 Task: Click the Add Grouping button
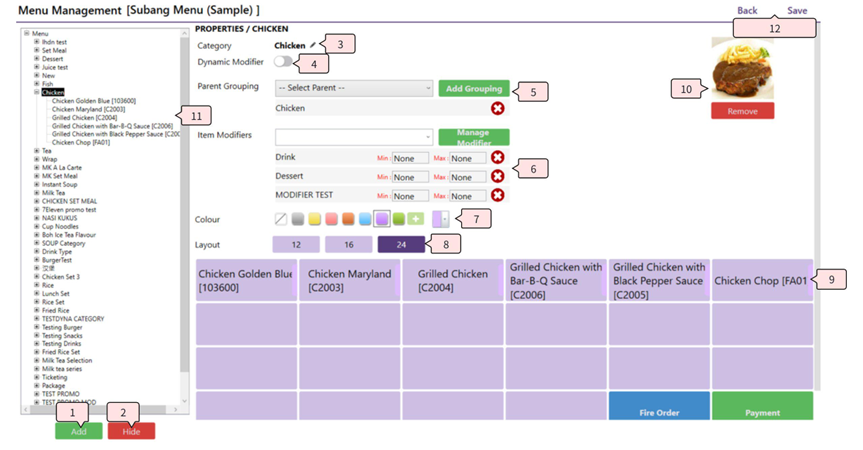[473, 88]
